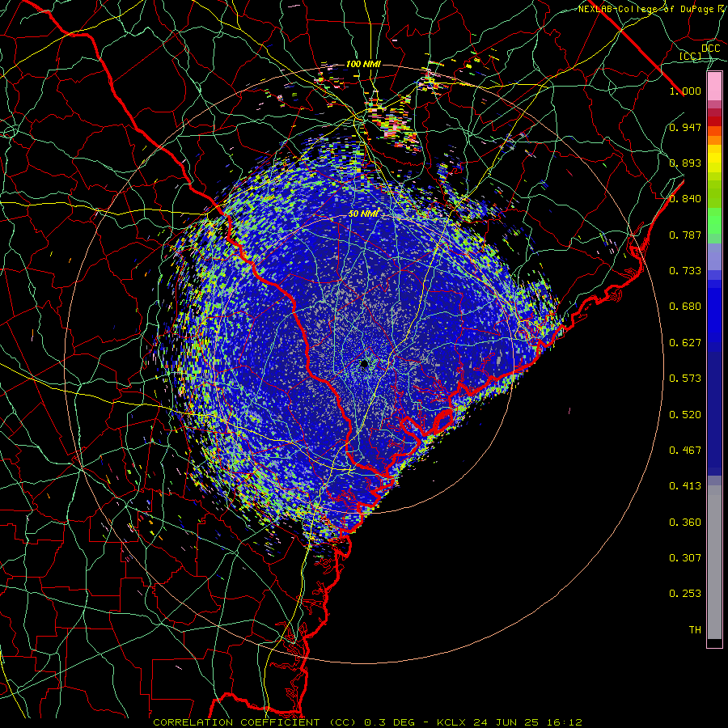Select the 0.787 scale value
The image size is (728, 728).
click(x=685, y=235)
